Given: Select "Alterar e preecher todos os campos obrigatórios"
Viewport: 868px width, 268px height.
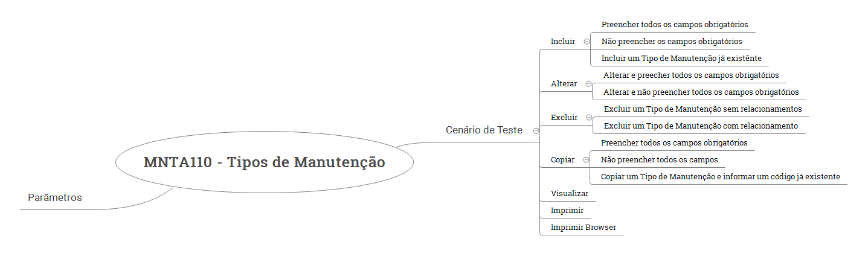Looking at the screenshot, I should tap(691, 75).
